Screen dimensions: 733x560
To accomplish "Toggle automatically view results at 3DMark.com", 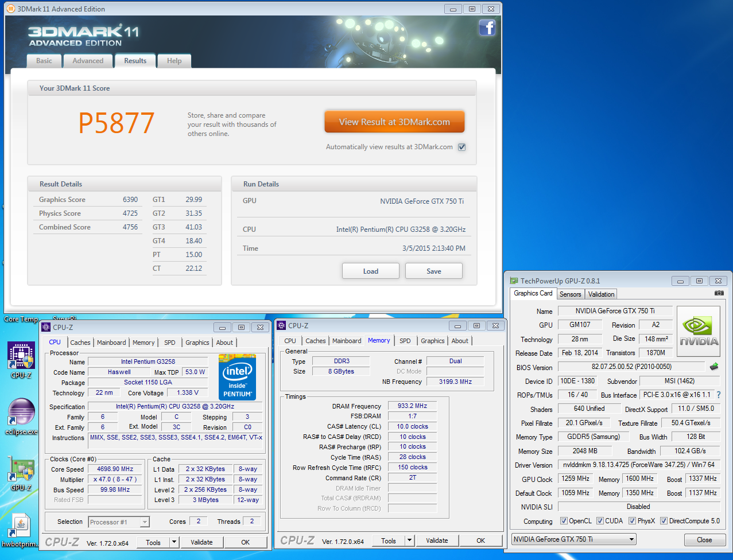I will [462, 147].
